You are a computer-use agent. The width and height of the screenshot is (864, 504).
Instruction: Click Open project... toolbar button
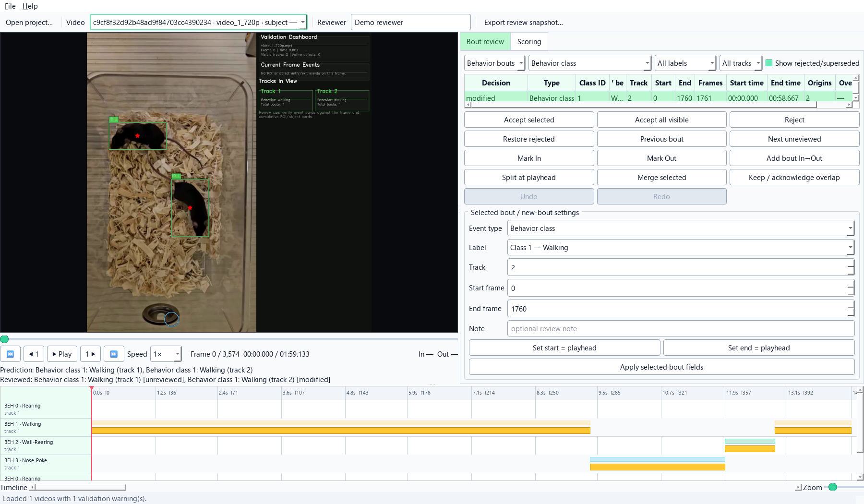click(29, 22)
